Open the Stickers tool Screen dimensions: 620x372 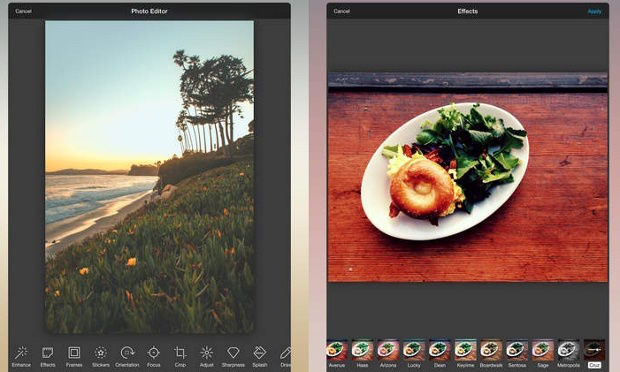[101, 356]
